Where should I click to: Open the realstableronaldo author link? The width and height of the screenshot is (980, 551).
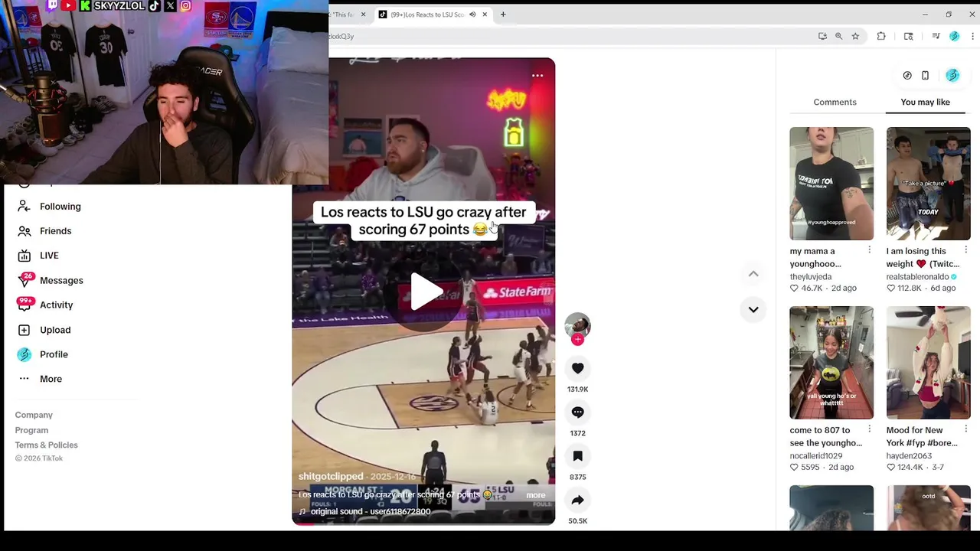point(917,276)
